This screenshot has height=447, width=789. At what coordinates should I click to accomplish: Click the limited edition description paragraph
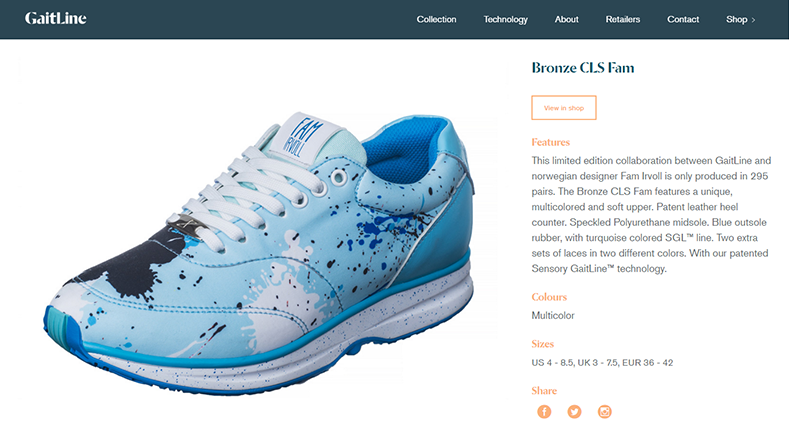point(651,214)
